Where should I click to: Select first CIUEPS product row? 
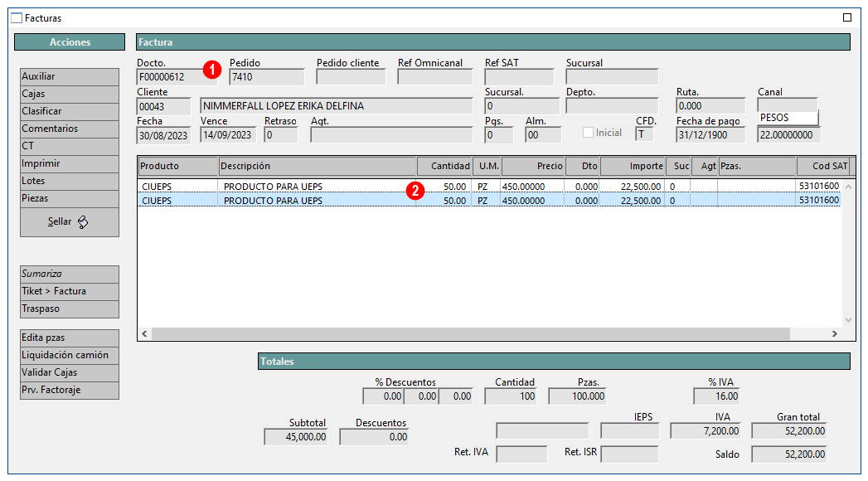[489, 187]
